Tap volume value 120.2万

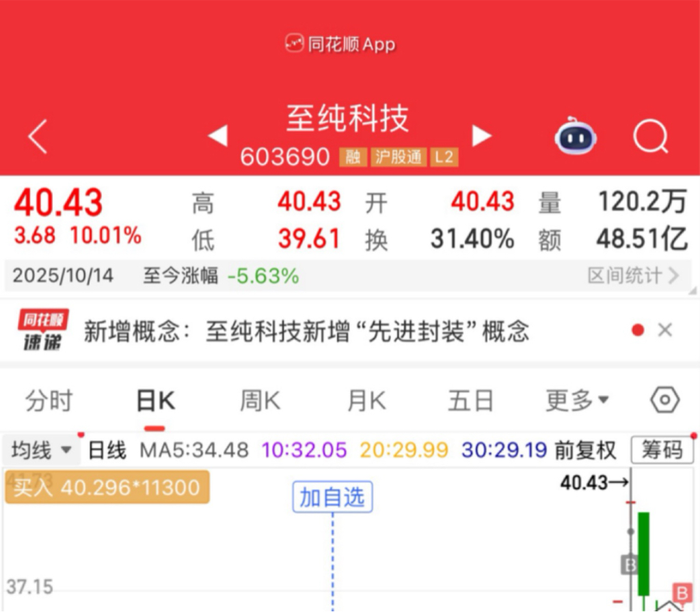[643, 201]
